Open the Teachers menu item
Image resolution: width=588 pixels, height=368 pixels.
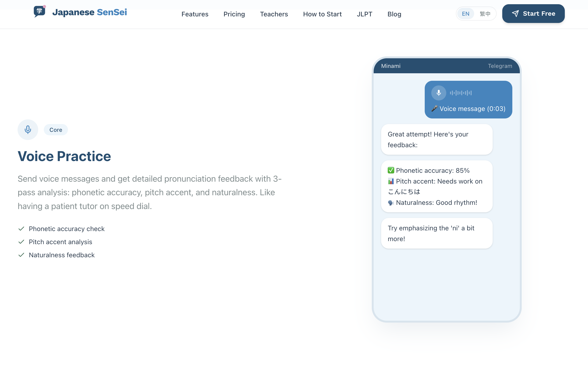click(x=274, y=14)
